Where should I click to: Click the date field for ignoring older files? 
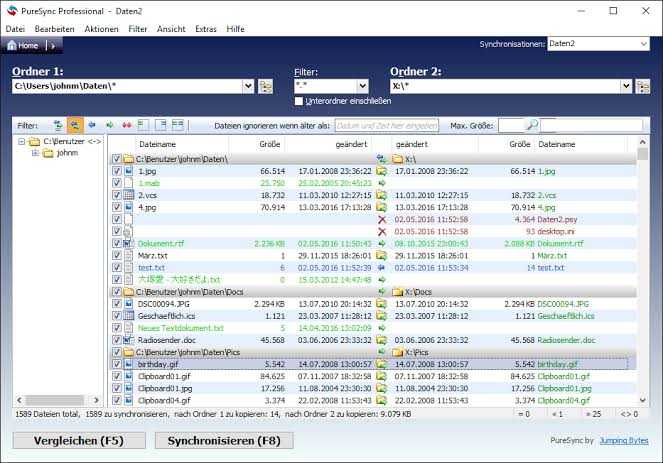coord(386,125)
